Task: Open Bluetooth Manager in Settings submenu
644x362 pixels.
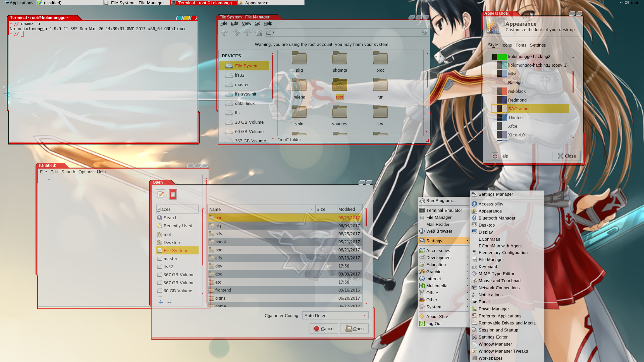Action: (x=507, y=218)
